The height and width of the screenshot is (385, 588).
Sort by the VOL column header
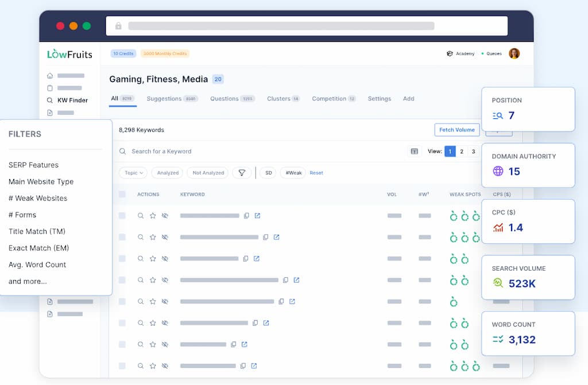pyautogui.click(x=392, y=194)
